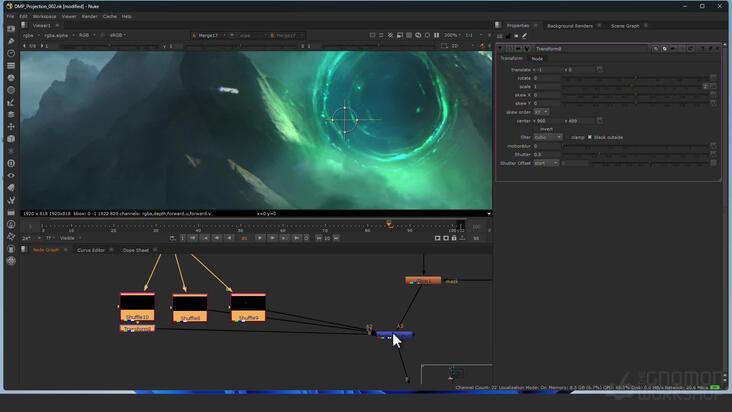Open the 24 fps dropdown
732x412 pixels.
[x=31, y=238]
